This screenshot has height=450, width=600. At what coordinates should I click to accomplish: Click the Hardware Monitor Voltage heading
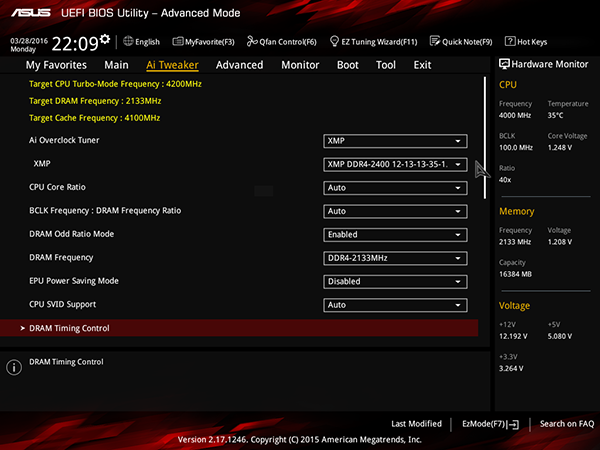(514, 305)
